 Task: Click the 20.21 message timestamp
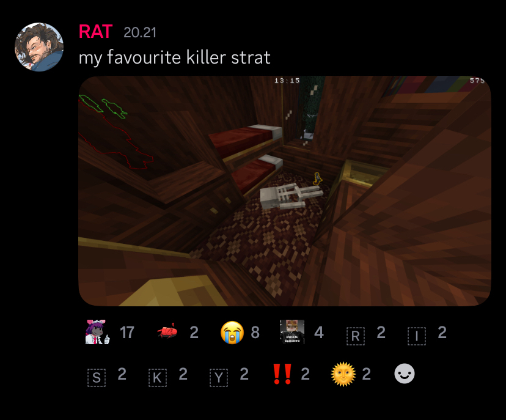click(x=140, y=32)
